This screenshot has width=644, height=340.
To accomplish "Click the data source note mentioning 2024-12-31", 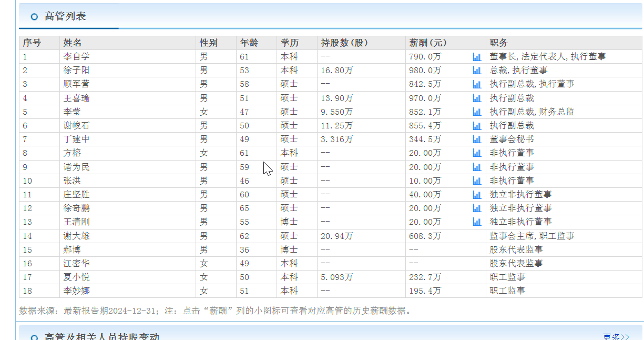I will click(x=215, y=311).
